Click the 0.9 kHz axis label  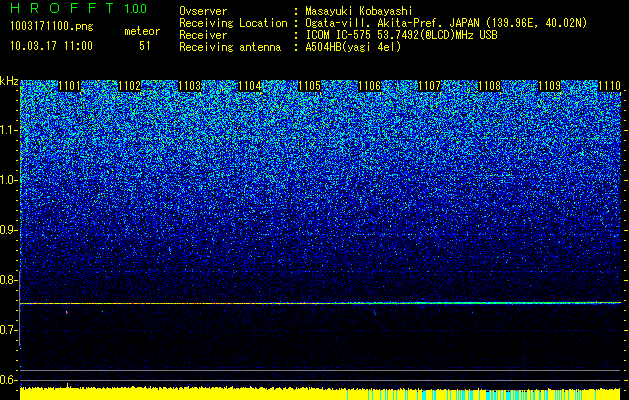pyautogui.click(x=8, y=230)
